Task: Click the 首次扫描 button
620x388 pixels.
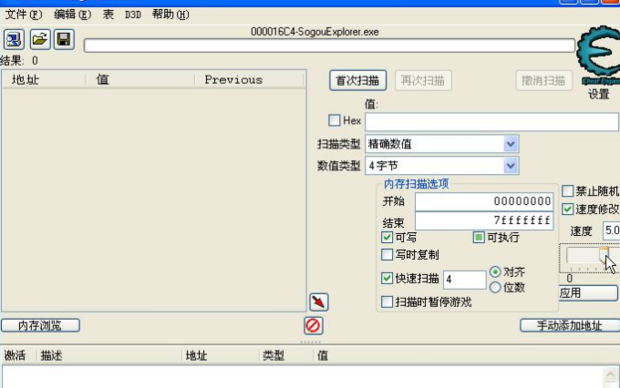Action: (x=358, y=81)
